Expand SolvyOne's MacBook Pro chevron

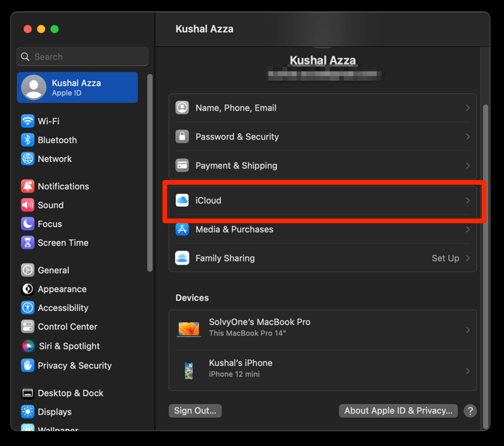click(x=468, y=330)
